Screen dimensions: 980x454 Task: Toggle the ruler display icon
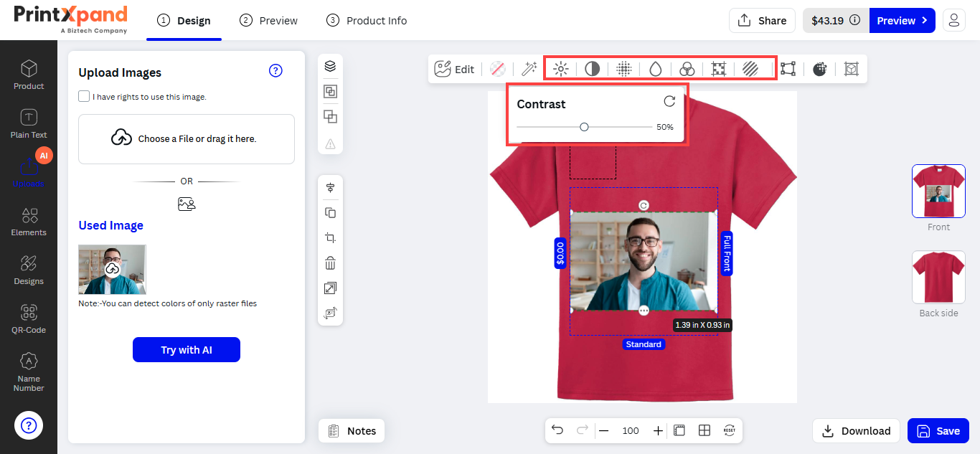tap(679, 430)
